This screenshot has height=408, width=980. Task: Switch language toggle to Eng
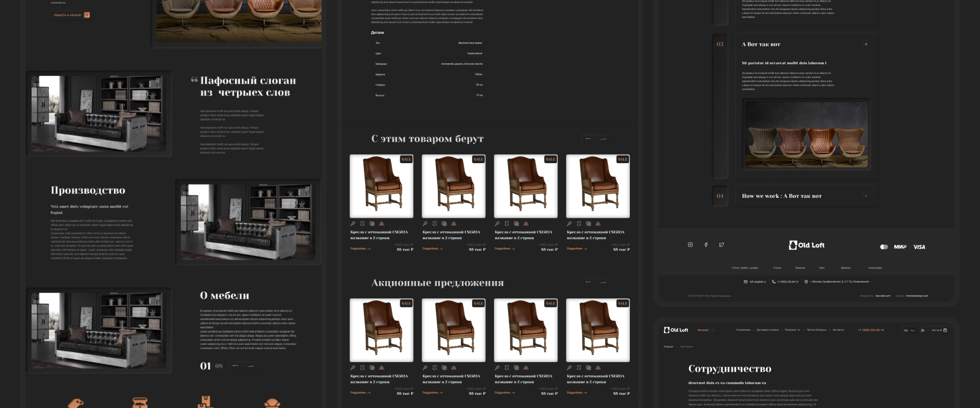coord(913,330)
